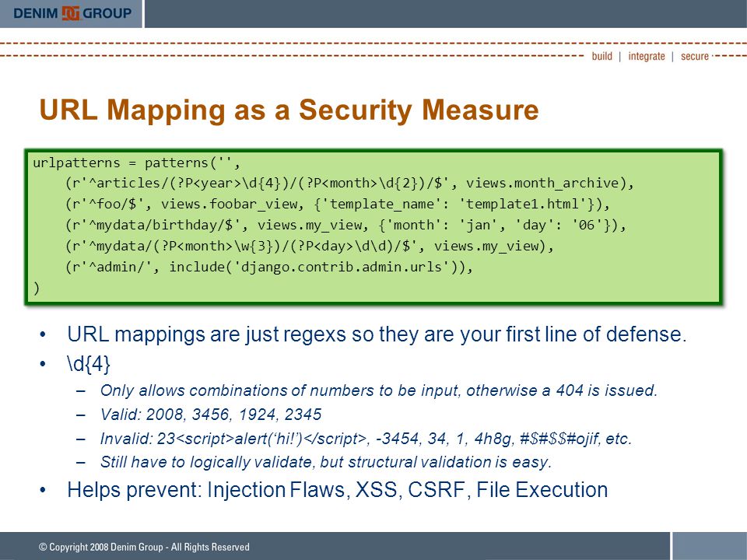This screenshot has width=747, height=560.
Task: Click the code line with mydata/birthday
Action: coord(345,226)
